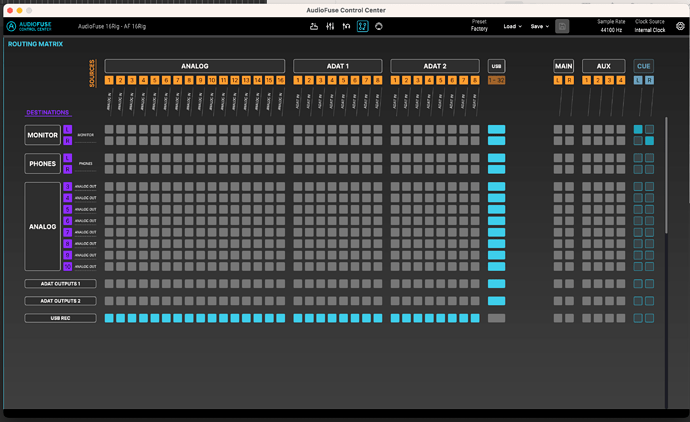Click the Preset Factory label

[479, 26]
